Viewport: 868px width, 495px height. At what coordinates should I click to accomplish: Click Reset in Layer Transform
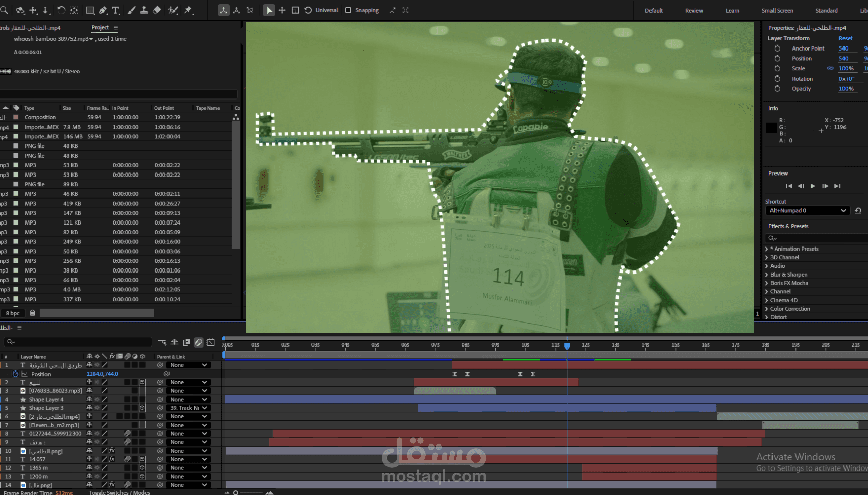(x=845, y=38)
